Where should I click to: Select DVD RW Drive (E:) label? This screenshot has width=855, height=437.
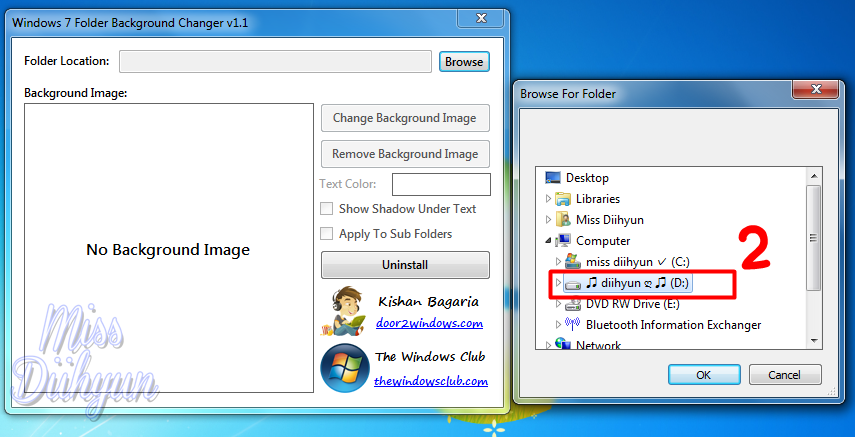click(x=631, y=304)
